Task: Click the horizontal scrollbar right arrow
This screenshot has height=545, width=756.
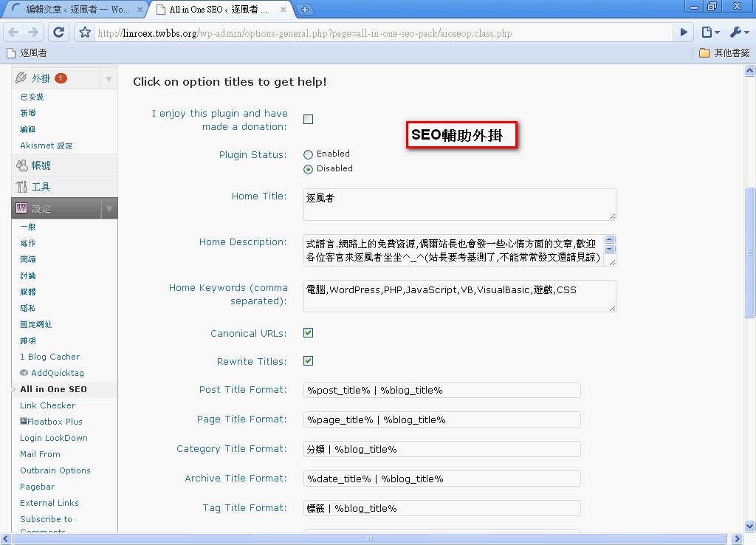Action: pos(738,539)
